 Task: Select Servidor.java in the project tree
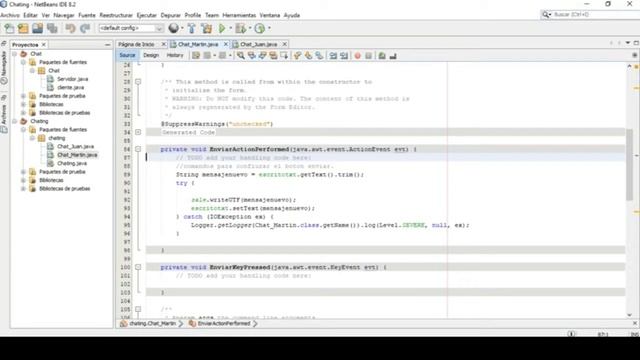(x=72, y=79)
